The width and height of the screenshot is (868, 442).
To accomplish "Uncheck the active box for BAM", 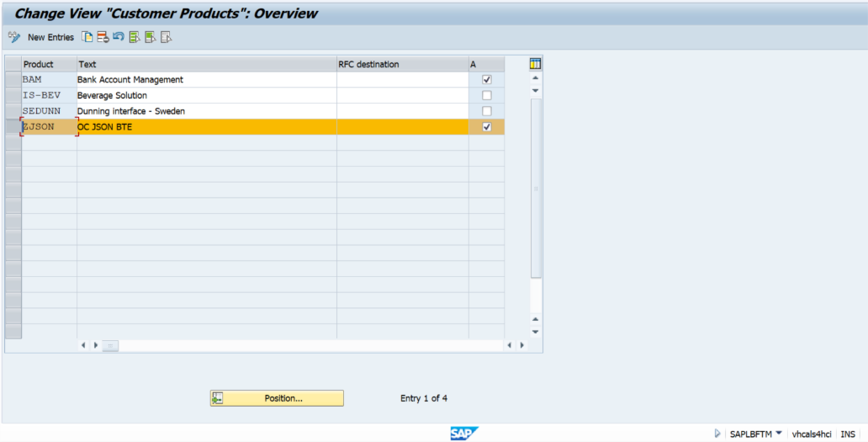I will pyautogui.click(x=486, y=80).
